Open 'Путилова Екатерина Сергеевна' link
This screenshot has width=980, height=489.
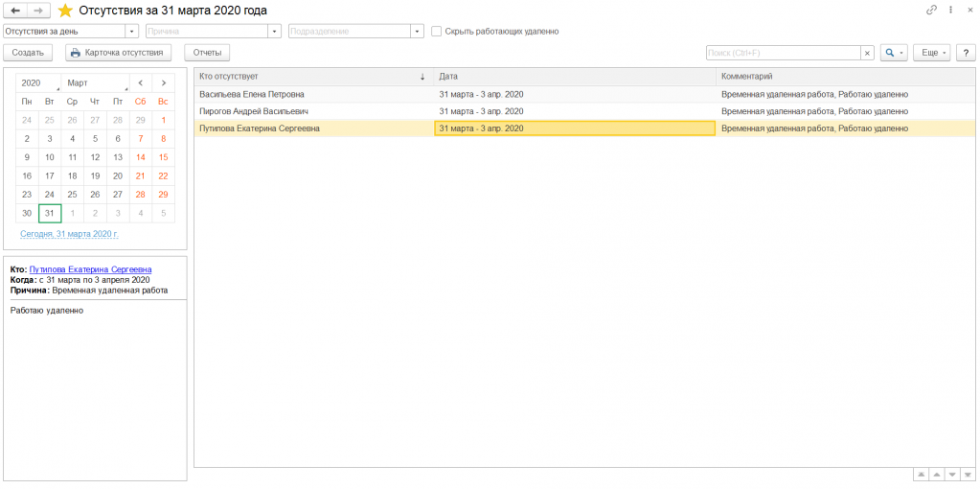90,270
